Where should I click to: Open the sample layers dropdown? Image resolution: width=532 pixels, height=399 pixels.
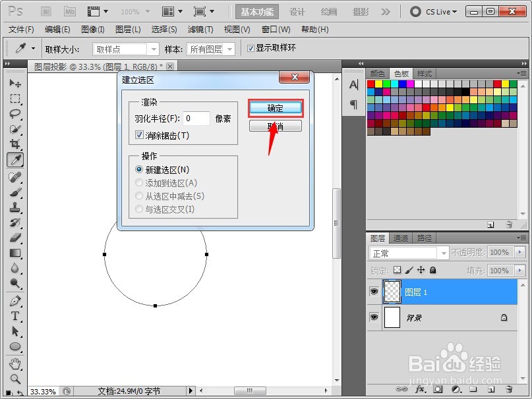pos(211,49)
